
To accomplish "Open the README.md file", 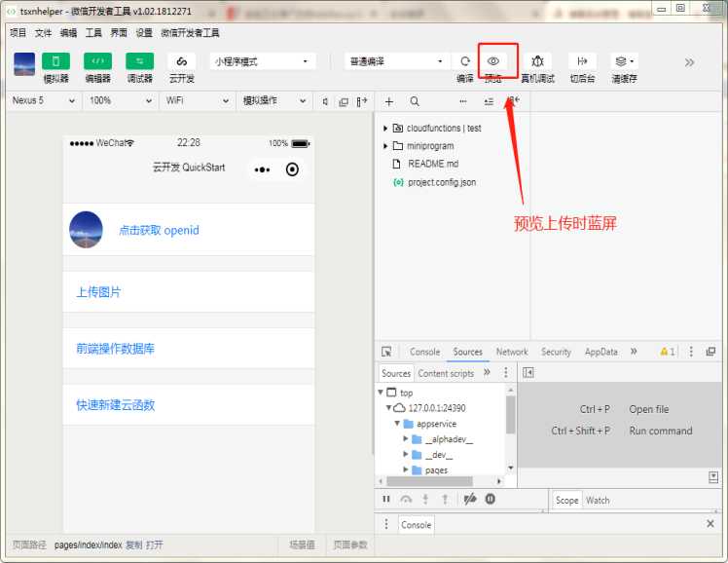I will click(x=433, y=164).
